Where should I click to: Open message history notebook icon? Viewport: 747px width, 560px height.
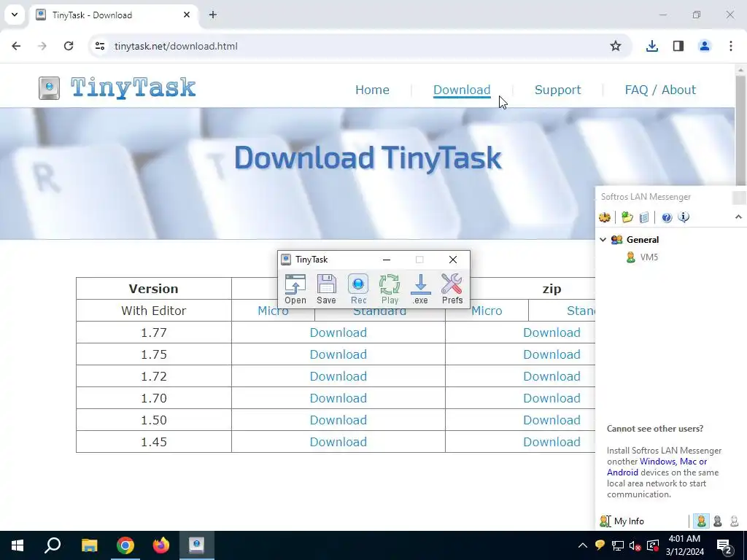643,217
